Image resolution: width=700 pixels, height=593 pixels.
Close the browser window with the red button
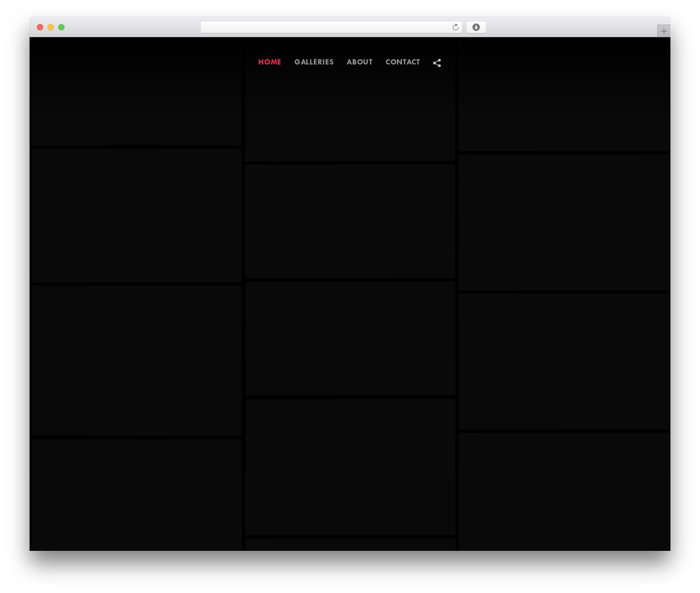click(x=40, y=27)
